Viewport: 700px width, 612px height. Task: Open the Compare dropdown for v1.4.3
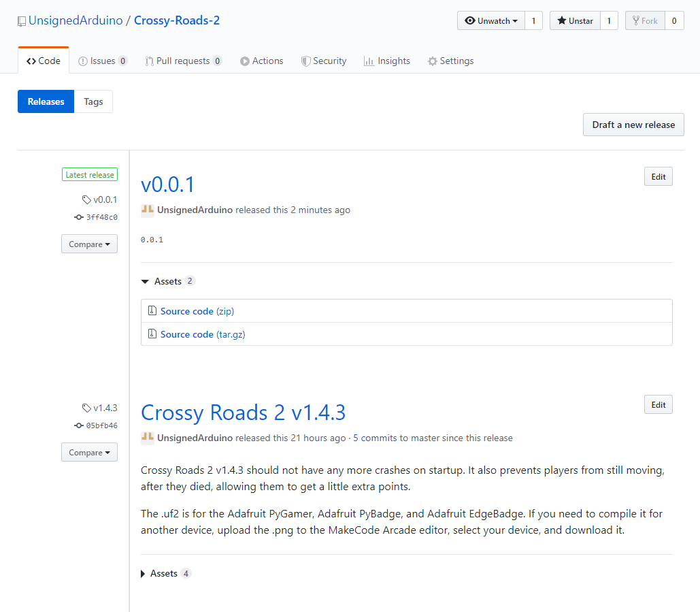pos(89,453)
